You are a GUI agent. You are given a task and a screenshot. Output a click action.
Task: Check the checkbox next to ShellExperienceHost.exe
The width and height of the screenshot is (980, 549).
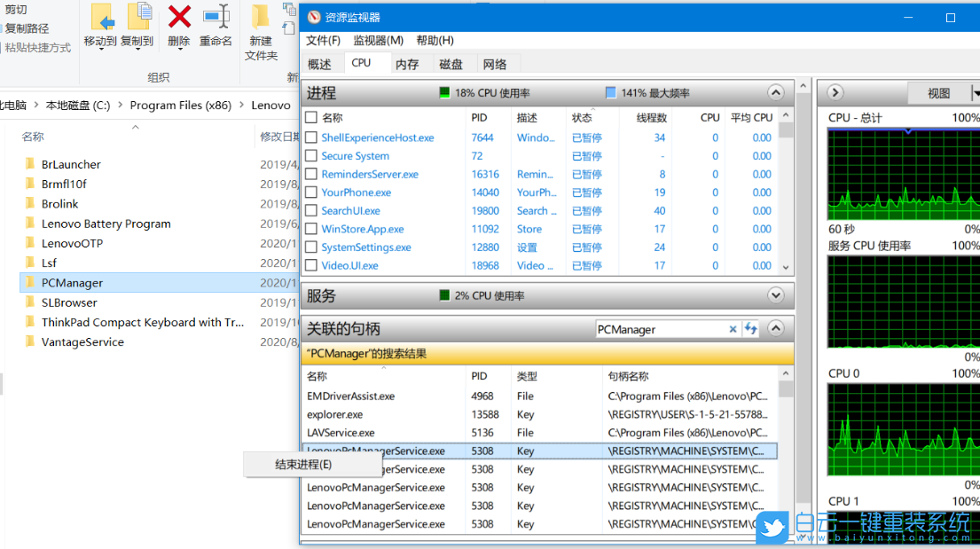[310, 137]
